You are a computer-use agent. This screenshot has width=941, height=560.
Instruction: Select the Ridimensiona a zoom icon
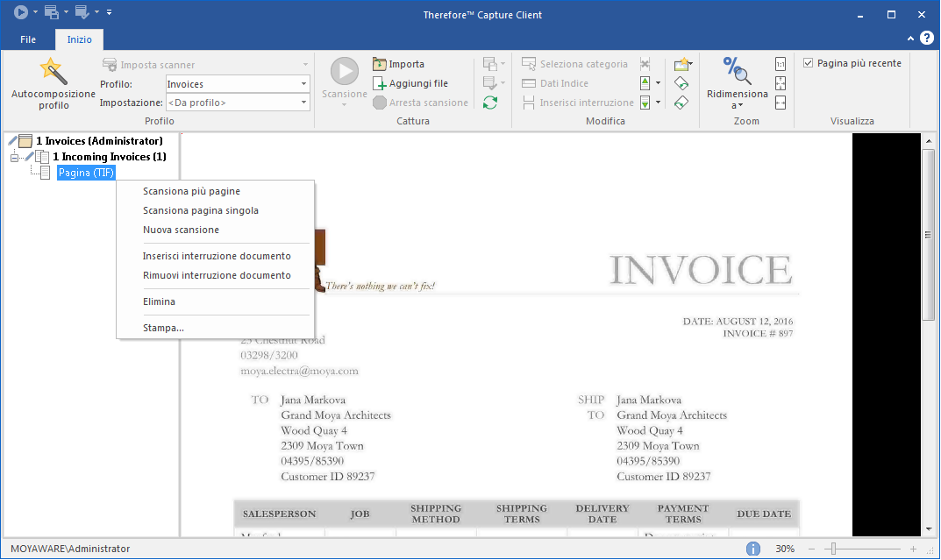pyautogui.click(x=736, y=72)
